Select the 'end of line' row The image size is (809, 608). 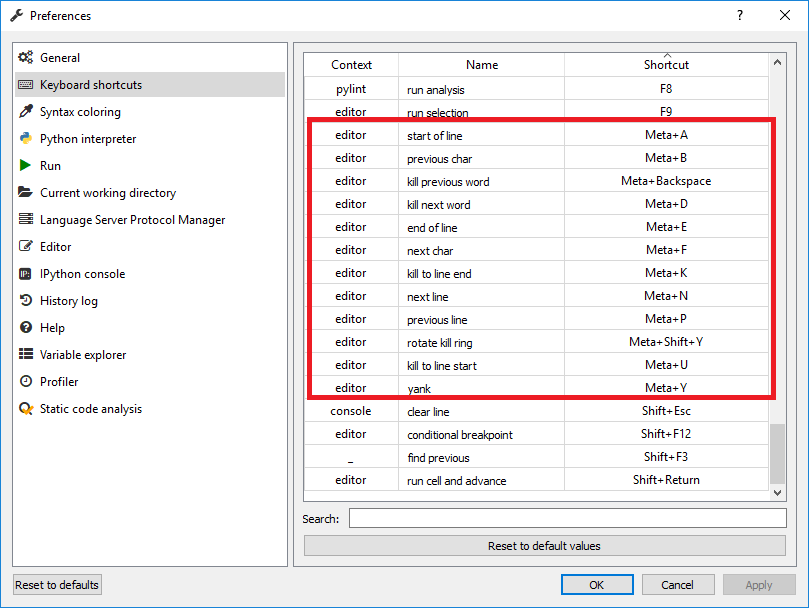point(536,227)
